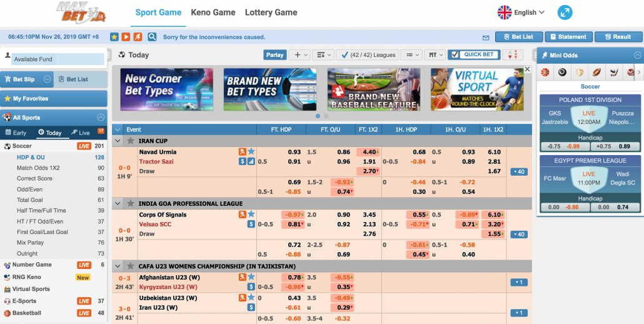644x324 pixels.
Task: Open the search magnifier icon
Action: [x=152, y=37]
